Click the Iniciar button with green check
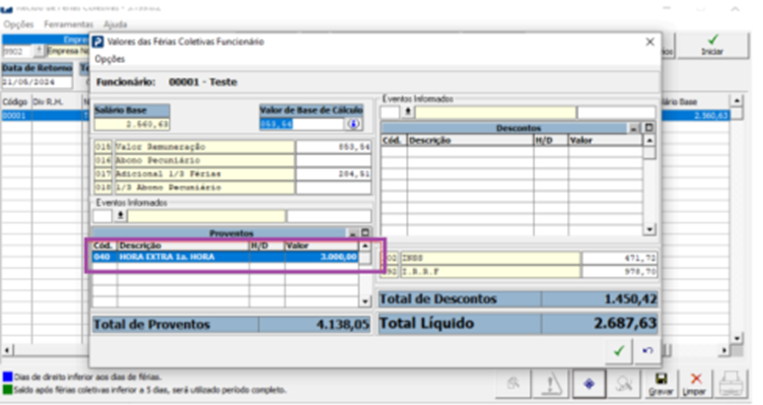Viewport: 763px width, 405px height. pyautogui.click(x=712, y=46)
